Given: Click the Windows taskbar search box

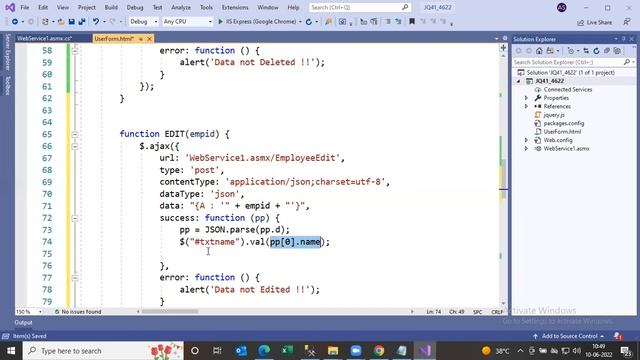Looking at the screenshot, I should tap(103, 351).
